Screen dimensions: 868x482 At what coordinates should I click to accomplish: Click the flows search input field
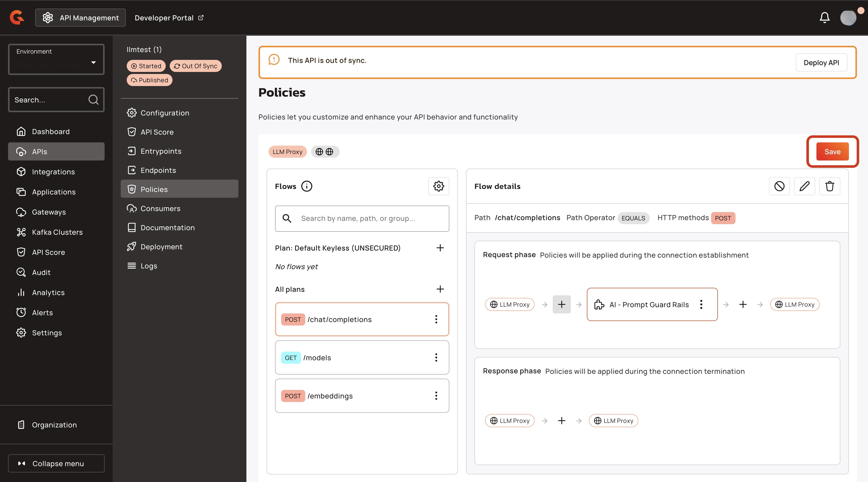coord(362,218)
